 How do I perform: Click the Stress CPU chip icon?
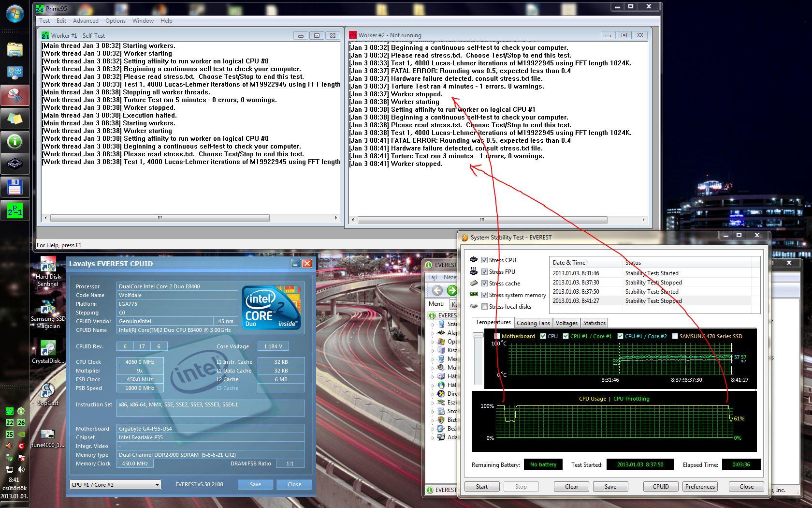tap(474, 260)
